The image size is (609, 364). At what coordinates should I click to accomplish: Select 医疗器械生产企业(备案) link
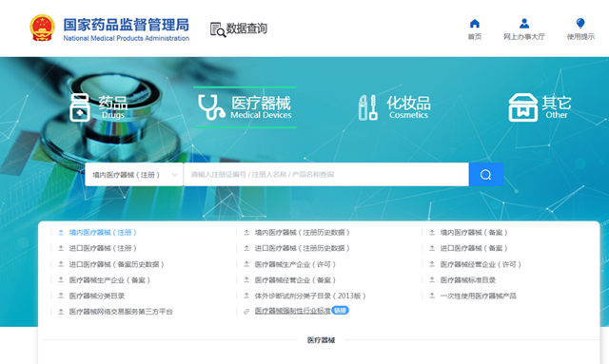(109, 279)
